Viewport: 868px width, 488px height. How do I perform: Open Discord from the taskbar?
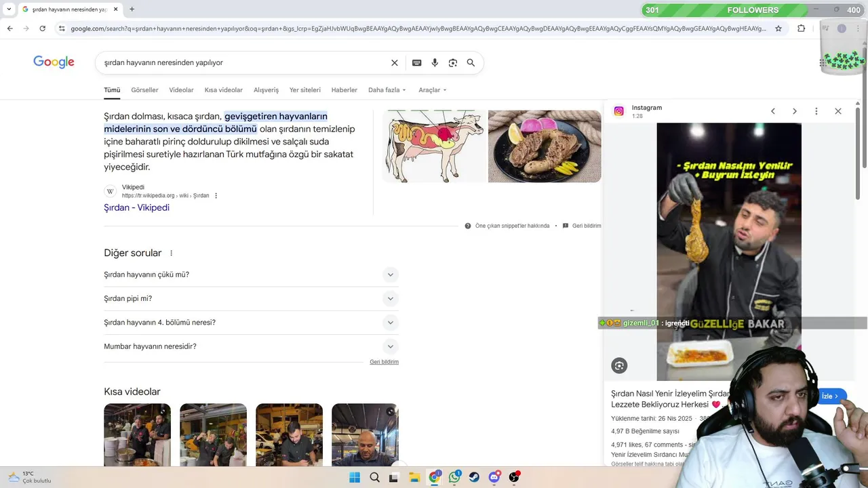coord(494,477)
